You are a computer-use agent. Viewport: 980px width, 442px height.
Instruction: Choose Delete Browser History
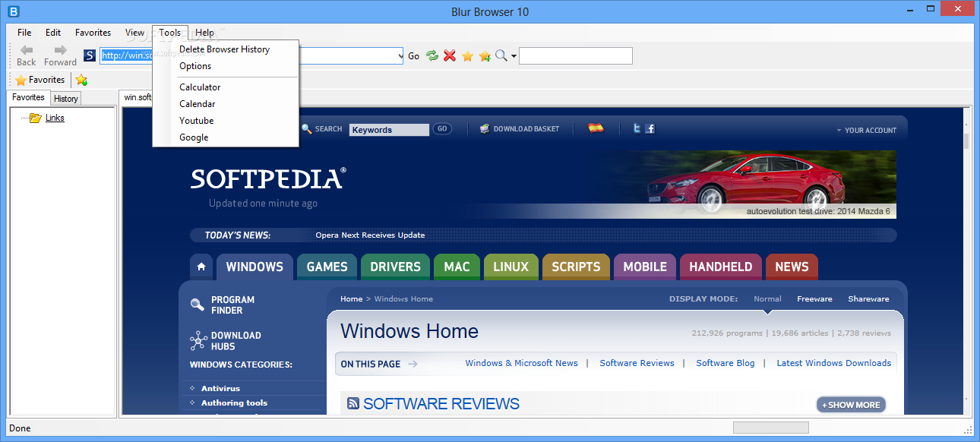(x=226, y=49)
